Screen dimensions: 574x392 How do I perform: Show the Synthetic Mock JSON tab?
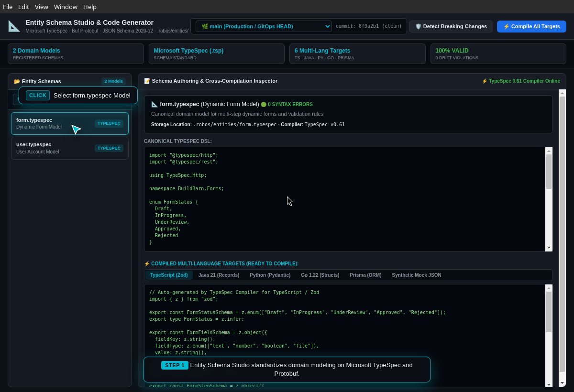(417, 275)
